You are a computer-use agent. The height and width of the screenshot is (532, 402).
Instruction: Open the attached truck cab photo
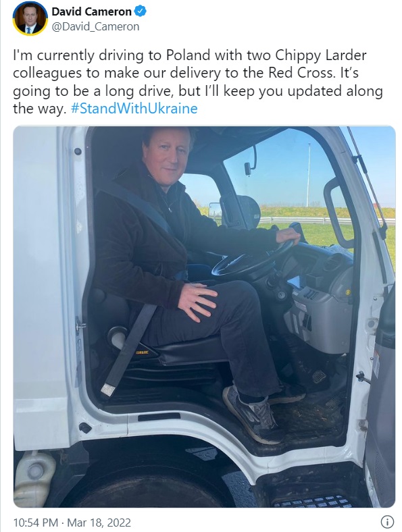(205, 317)
